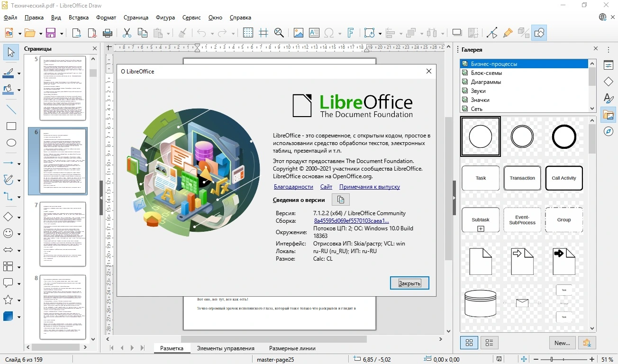
Task: Open the Файл menu
Action: click(10, 18)
